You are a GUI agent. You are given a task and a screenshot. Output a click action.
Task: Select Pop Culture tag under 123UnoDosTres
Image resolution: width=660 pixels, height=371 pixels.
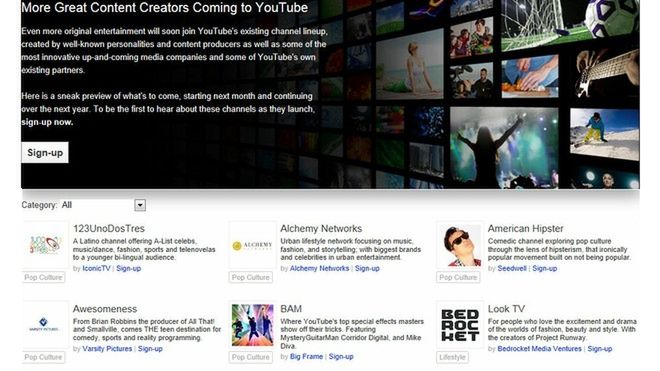click(x=43, y=278)
